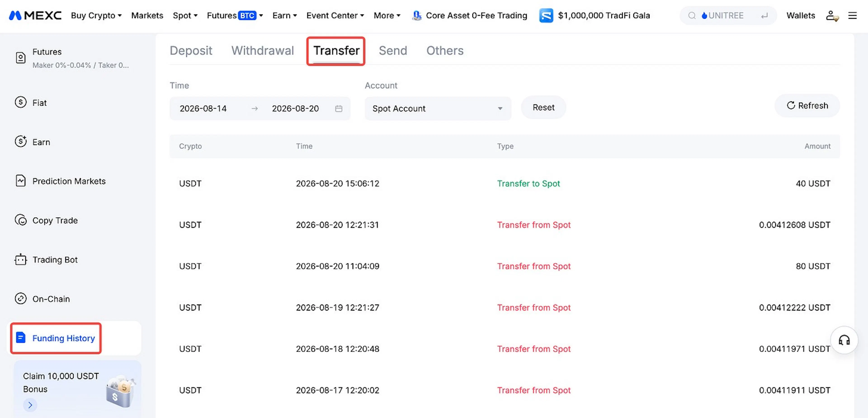Open the user profile icon

coord(831,16)
